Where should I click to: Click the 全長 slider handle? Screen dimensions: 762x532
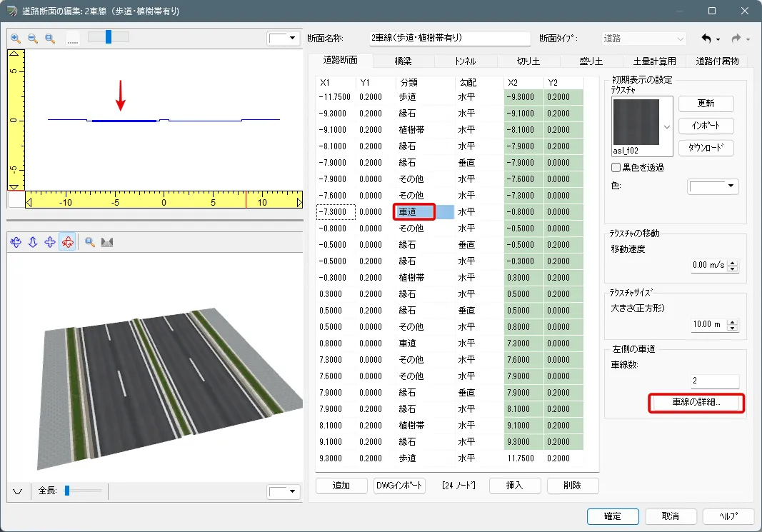66,491
